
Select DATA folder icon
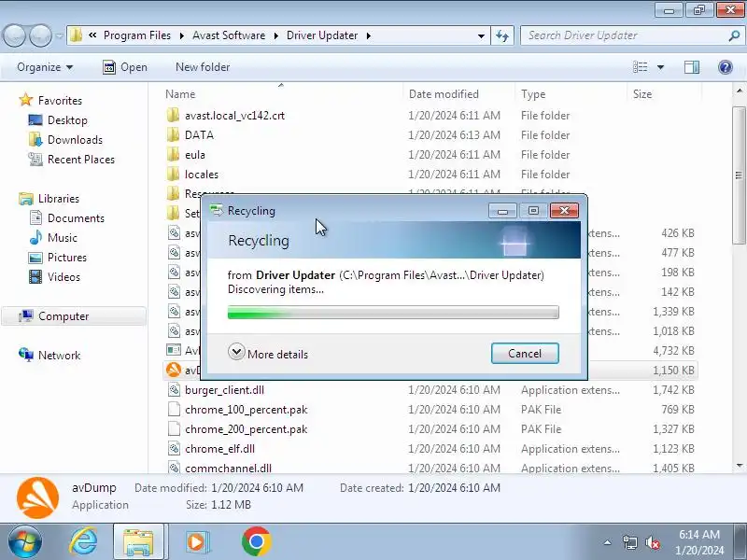pyautogui.click(x=174, y=134)
